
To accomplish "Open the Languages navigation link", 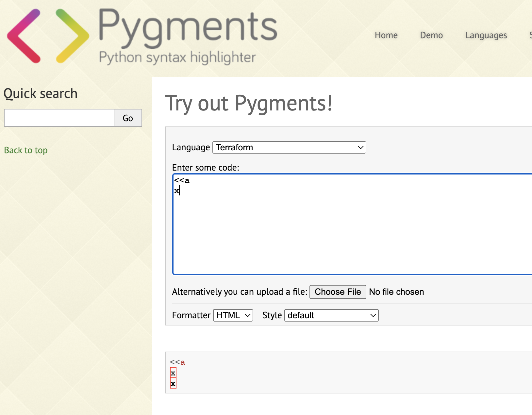I will pyautogui.click(x=486, y=35).
